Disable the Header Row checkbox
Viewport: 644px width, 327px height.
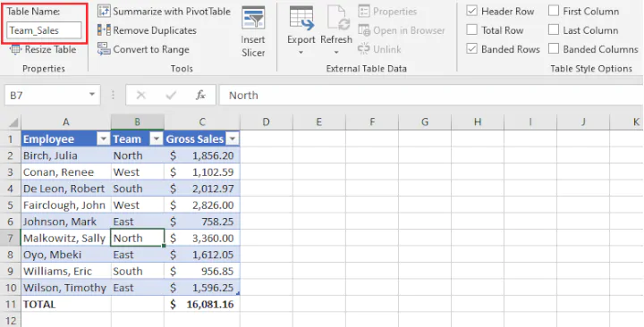[x=472, y=11]
